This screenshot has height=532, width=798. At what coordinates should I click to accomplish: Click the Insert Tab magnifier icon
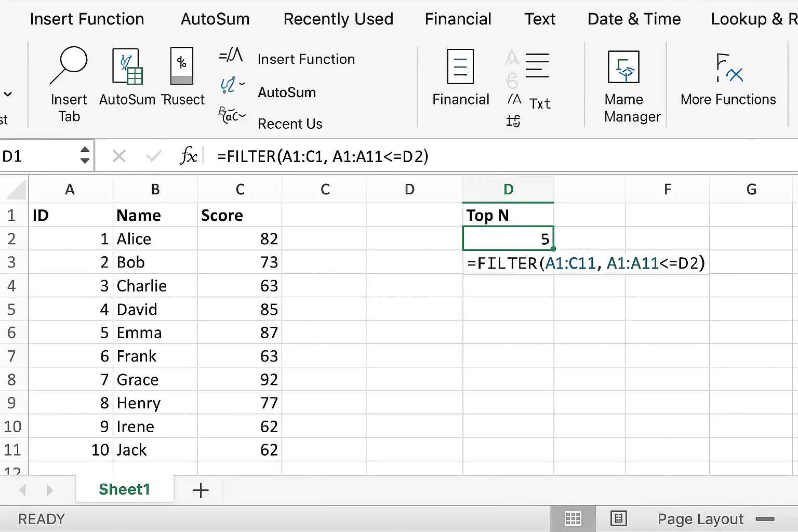[69, 65]
